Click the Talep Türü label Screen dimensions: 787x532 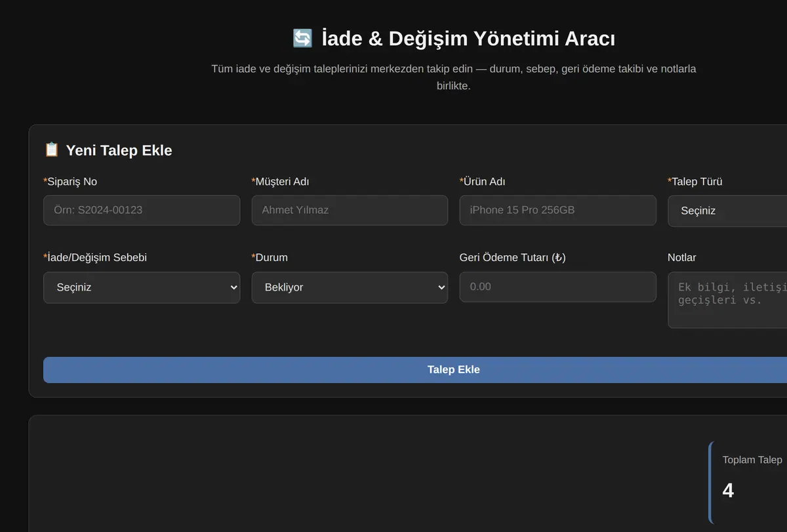coord(695,182)
